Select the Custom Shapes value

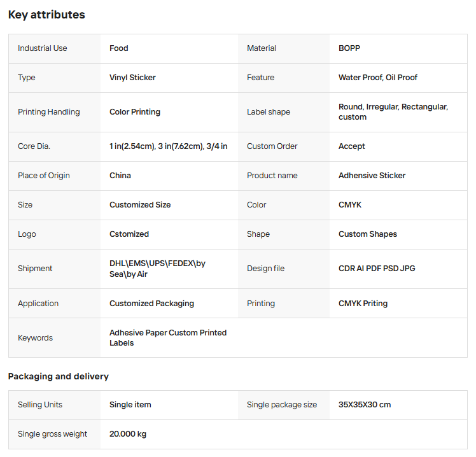tap(368, 234)
